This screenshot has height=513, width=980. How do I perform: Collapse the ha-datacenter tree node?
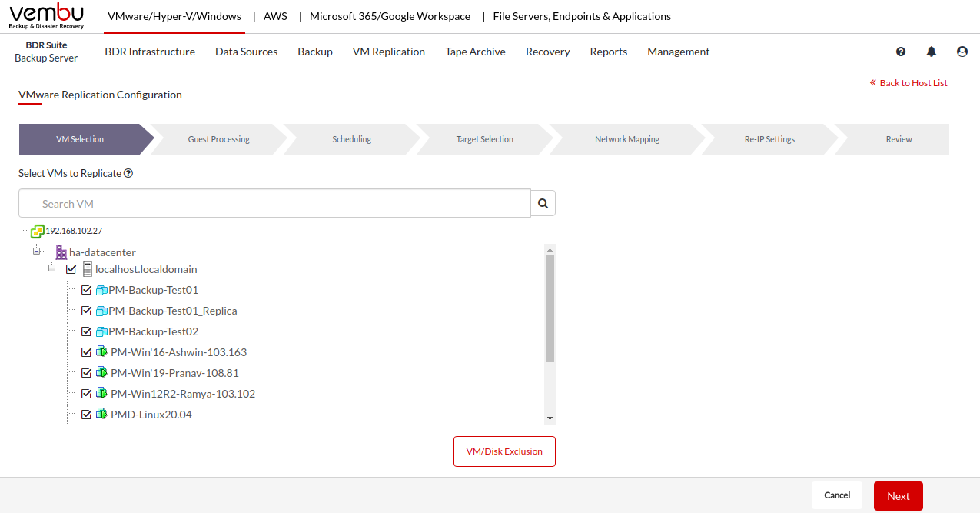coord(36,252)
